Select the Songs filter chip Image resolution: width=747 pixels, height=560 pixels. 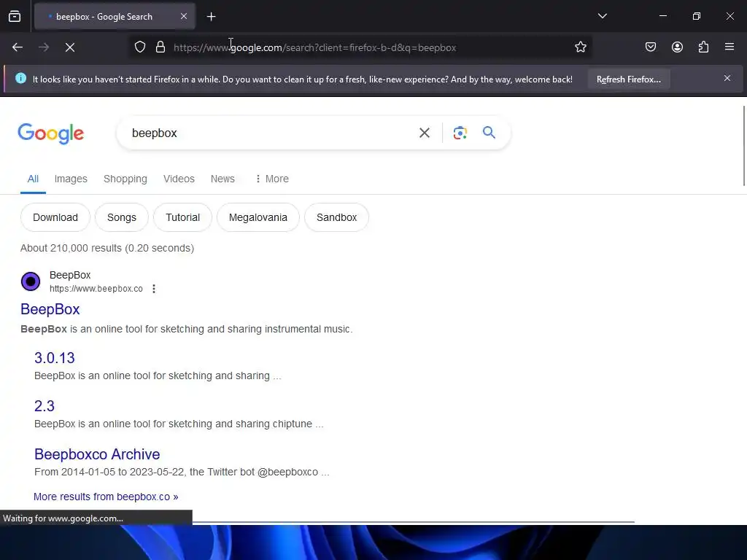(122, 217)
